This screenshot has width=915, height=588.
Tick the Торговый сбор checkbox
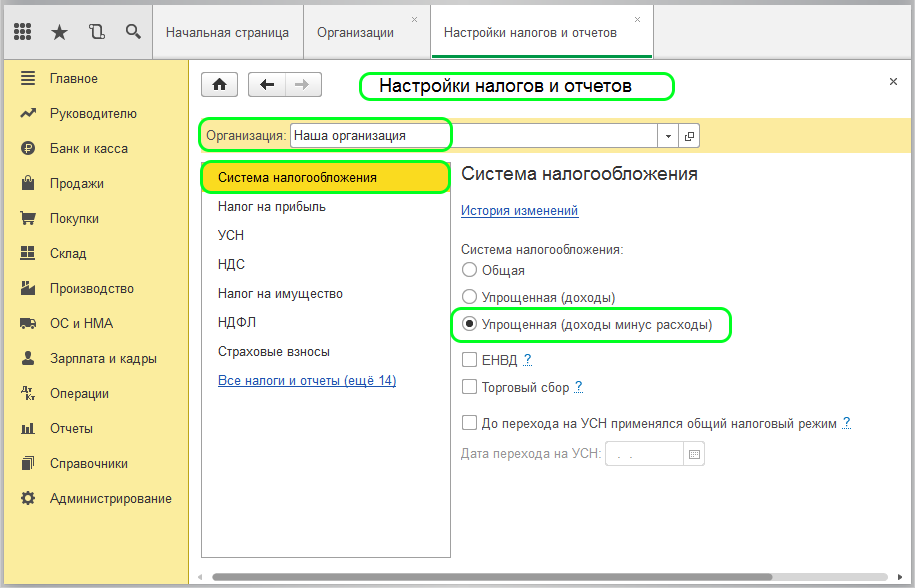(x=469, y=387)
